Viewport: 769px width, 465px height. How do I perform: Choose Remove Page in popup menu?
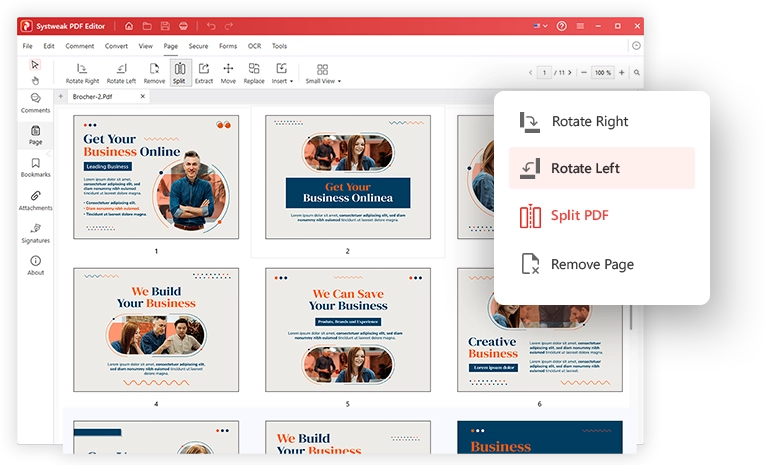[602, 264]
